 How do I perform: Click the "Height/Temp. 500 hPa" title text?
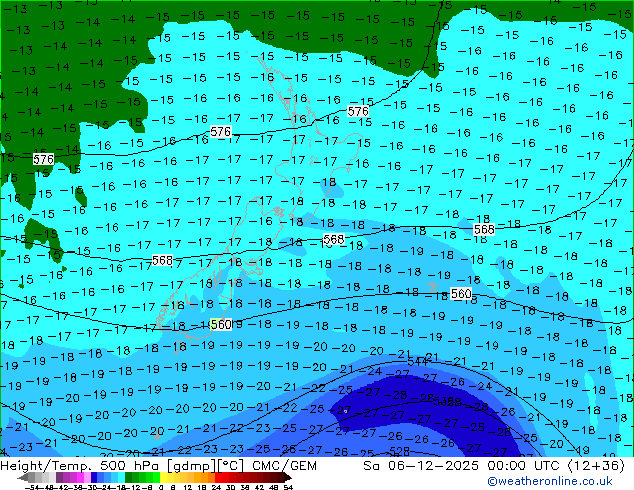(81, 466)
